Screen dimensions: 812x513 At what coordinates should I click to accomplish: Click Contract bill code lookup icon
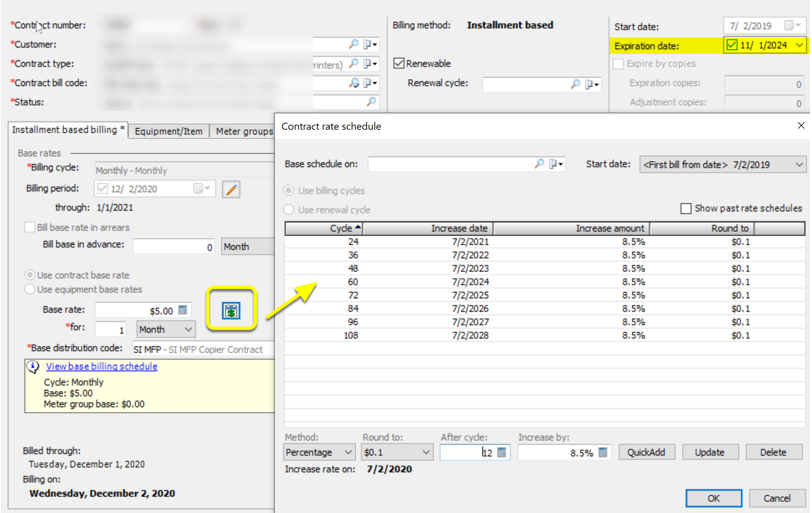pyautogui.click(x=353, y=83)
